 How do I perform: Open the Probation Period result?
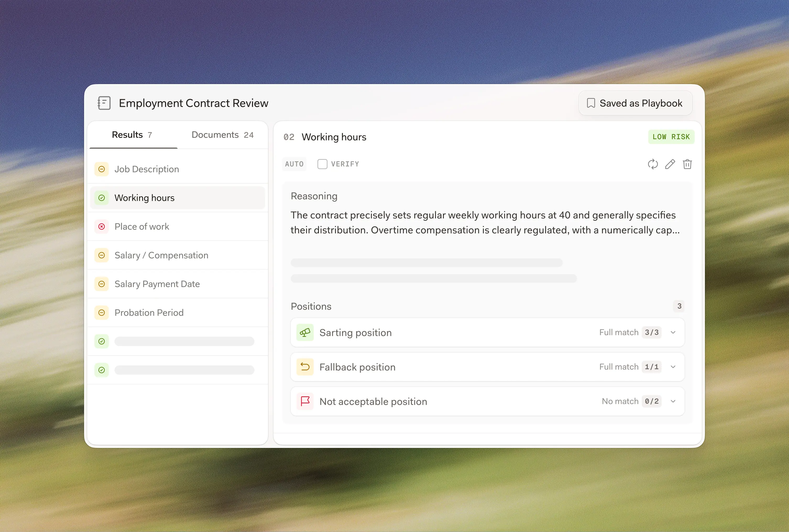(x=178, y=312)
